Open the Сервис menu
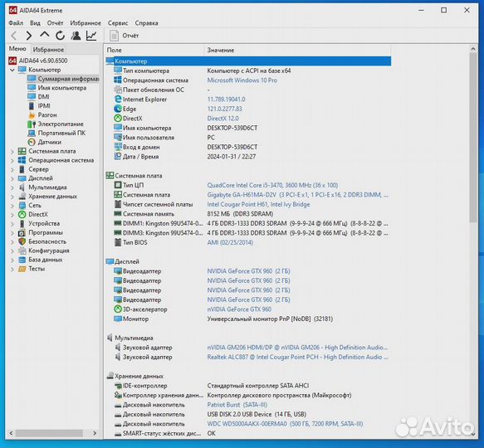Image resolution: width=484 pixels, height=448 pixels. point(118,23)
